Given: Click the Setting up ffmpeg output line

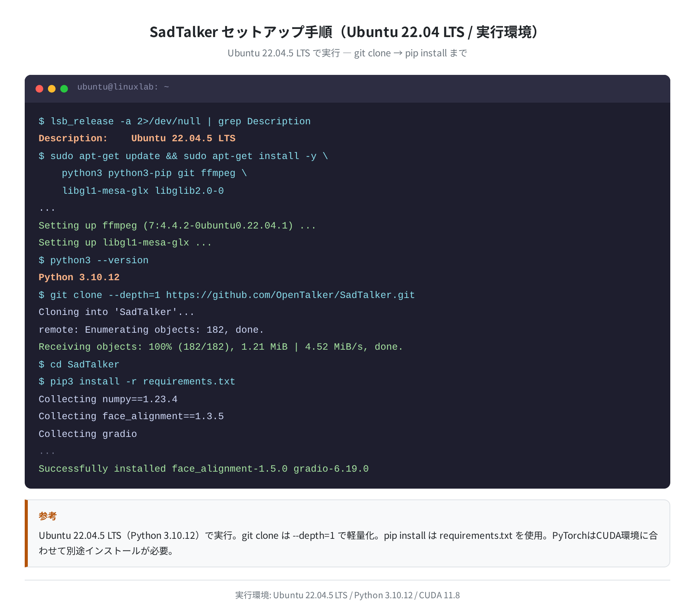Looking at the screenshot, I should pyautogui.click(x=177, y=225).
